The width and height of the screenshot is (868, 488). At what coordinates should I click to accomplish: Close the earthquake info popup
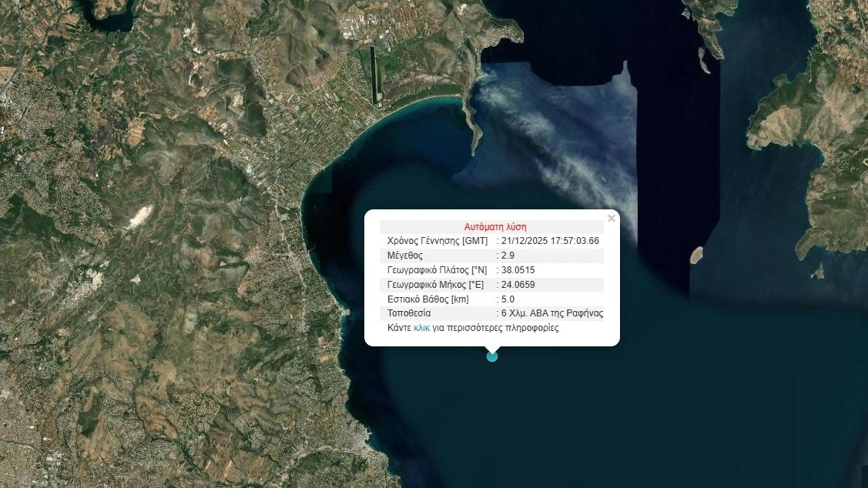[611, 219]
